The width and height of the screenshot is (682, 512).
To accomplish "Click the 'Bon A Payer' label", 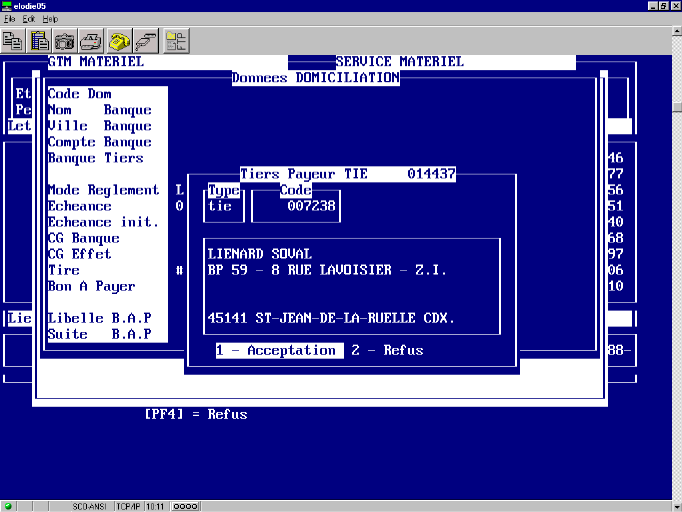I will [x=91, y=286].
